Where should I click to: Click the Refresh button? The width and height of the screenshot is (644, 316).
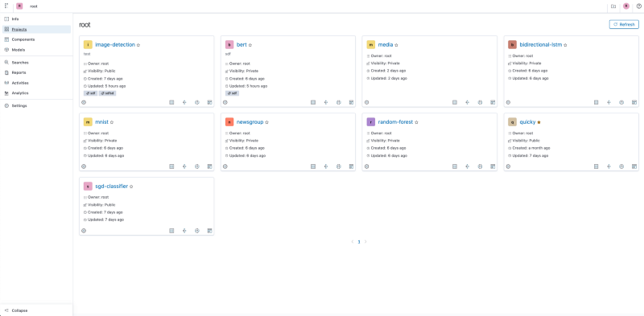click(624, 25)
